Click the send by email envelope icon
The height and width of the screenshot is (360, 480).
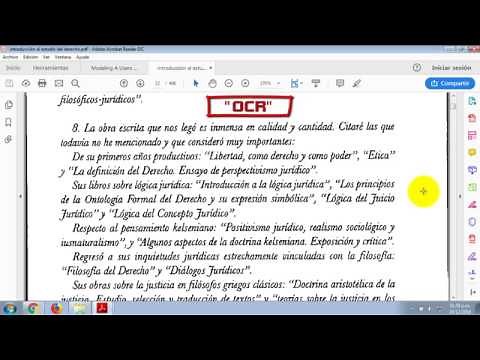[x=59, y=83]
